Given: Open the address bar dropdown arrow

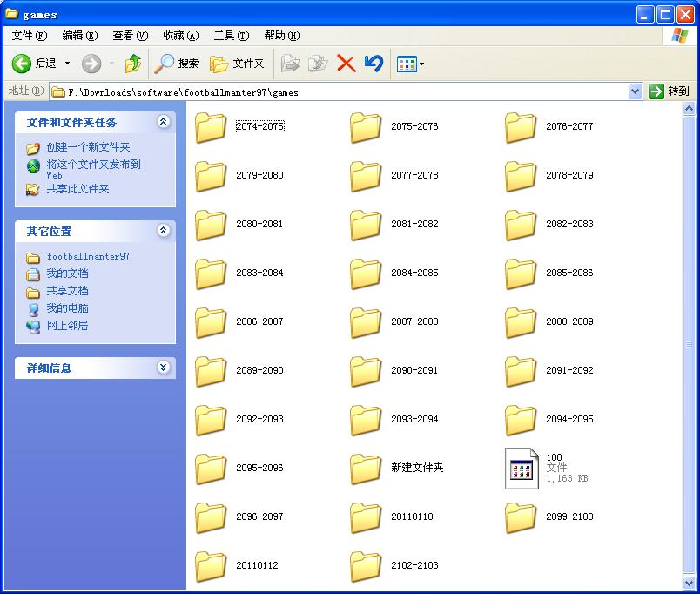Looking at the screenshot, I should [635, 91].
